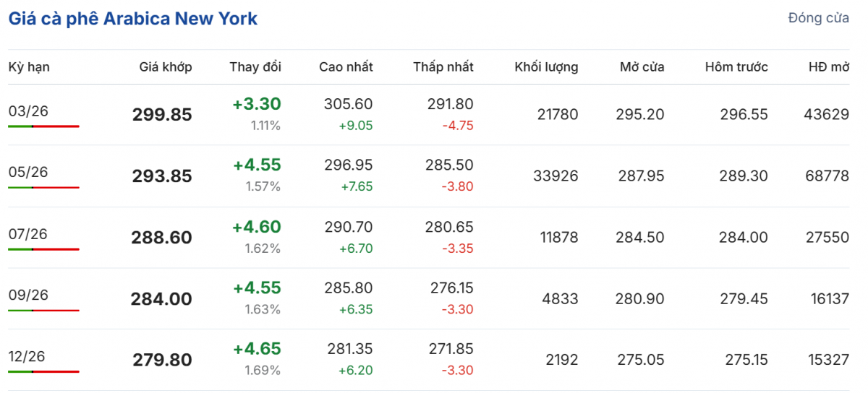Click the Khối lượng column header
The height and width of the screenshot is (393, 868).
[546, 67]
